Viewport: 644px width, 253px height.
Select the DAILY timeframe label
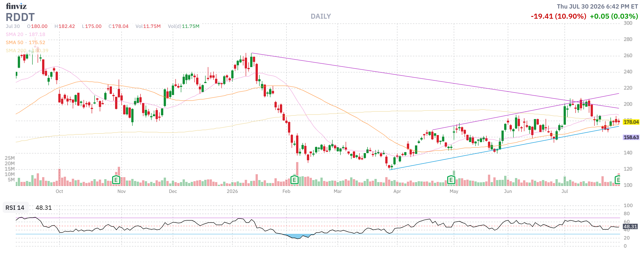(321, 16)
